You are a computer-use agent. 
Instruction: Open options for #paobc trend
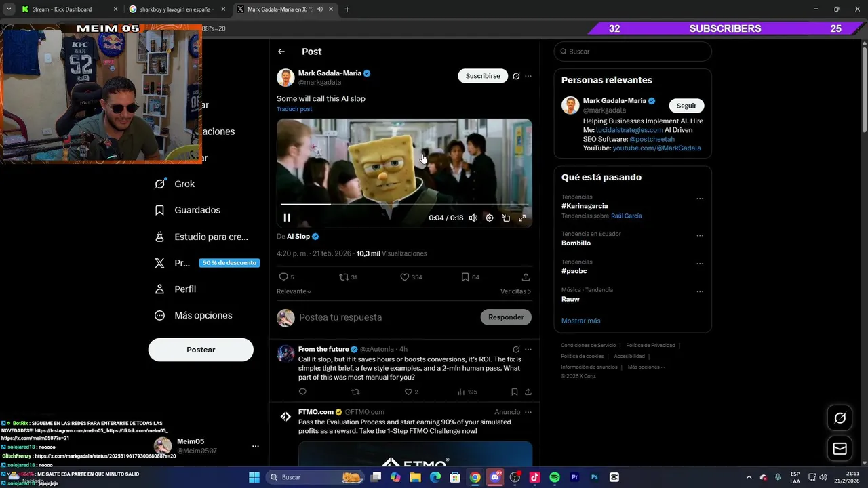pos(700,264)
